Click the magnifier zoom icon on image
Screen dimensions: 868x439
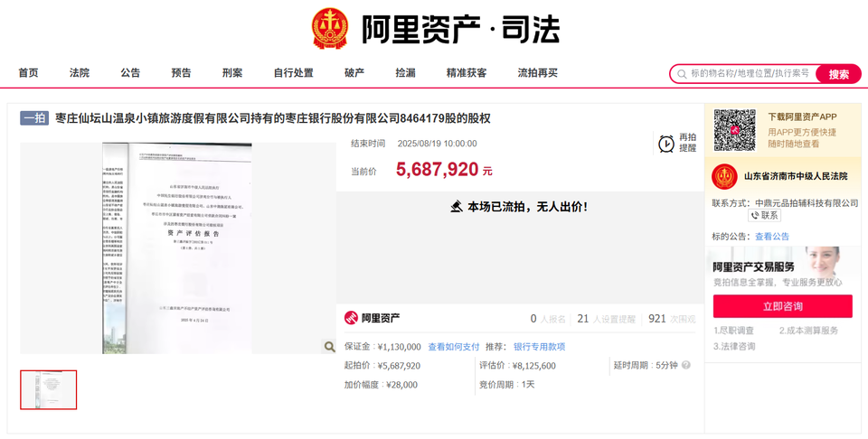329,347
